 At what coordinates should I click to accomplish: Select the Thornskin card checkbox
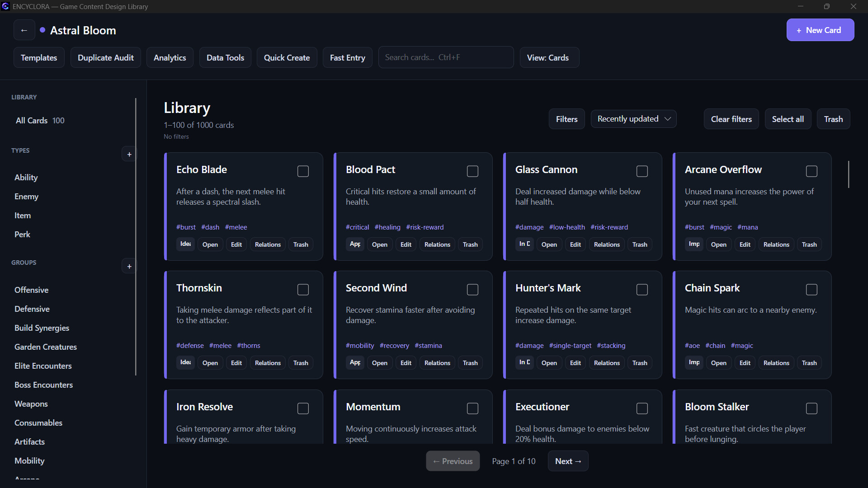[303, 290]
